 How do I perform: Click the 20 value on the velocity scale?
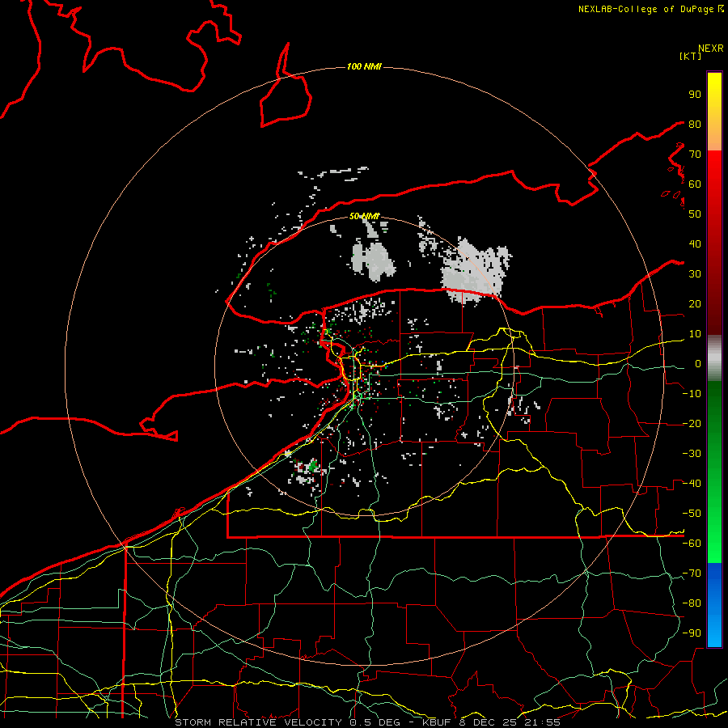click(x=695, y=303)
